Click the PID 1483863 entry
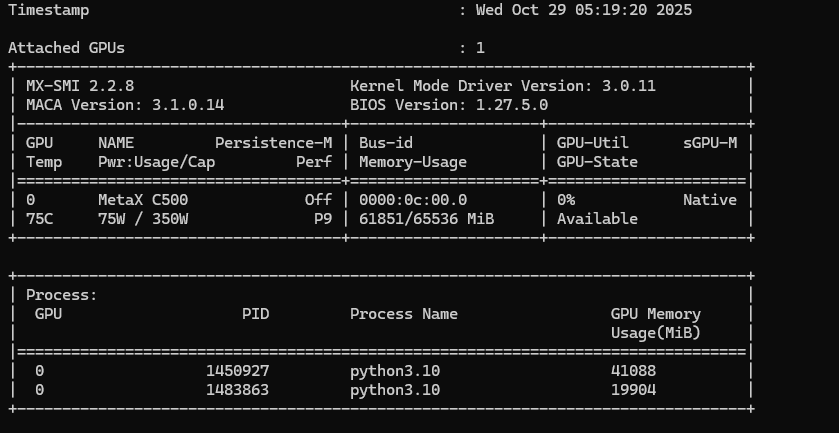Image resolution: width=839 pixels, height=433 pixels. click(x=237, y=390)
